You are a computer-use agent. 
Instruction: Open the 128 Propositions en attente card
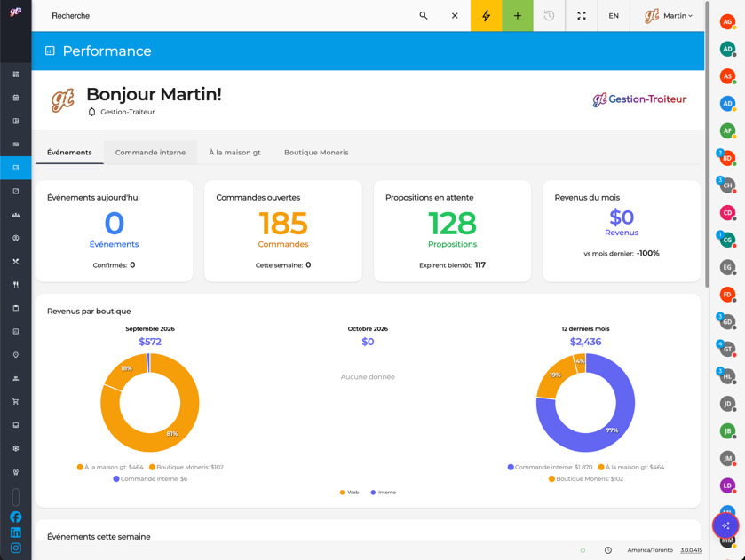[452, 231]
